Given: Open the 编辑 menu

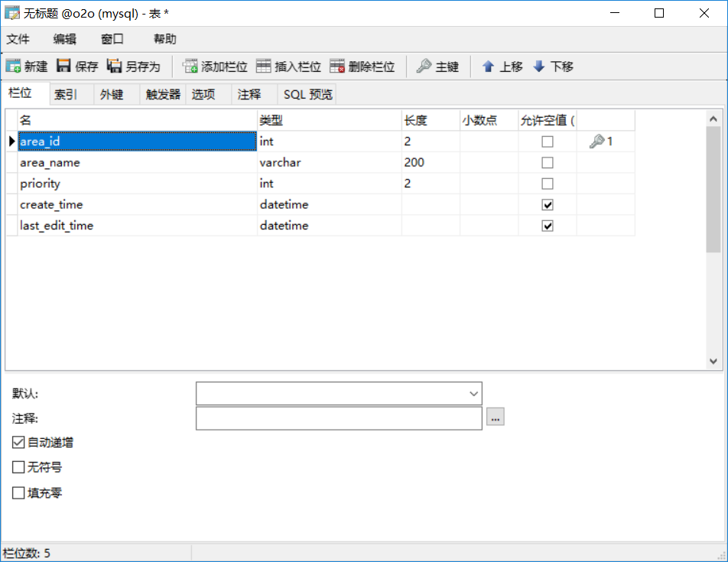Looking at the screenshot, I should click(64, 39).
